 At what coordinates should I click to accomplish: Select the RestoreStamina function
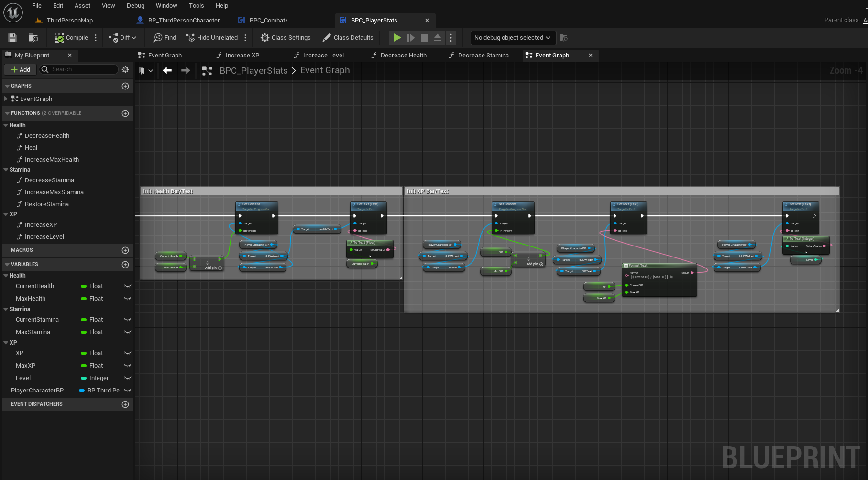(46, 204)
